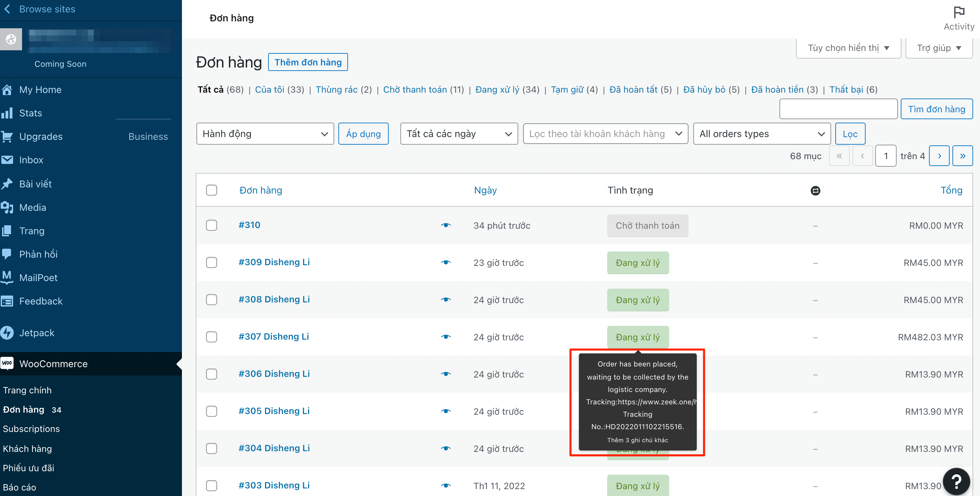The image size is (980, 496).
Task: Click the Áp dụng apply button
Action: pos(363,134)
